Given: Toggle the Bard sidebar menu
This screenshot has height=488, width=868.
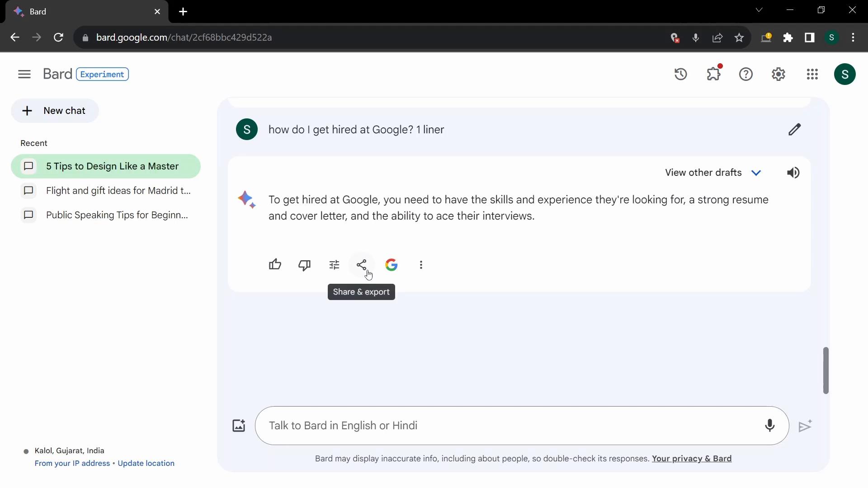Looking at the screenshot, I should pyautogui.click(x=24, y=74).
